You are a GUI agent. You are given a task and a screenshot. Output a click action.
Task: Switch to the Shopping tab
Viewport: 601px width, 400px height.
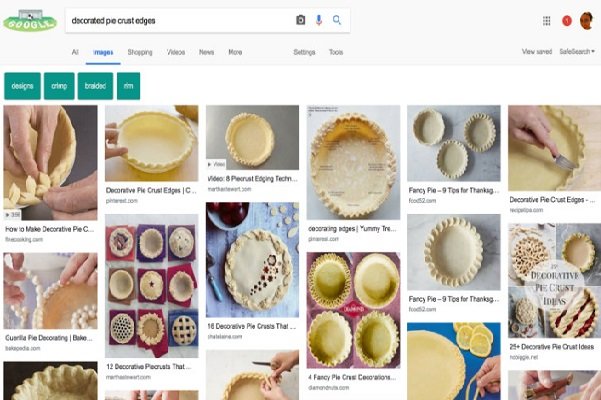pos(140,52)
